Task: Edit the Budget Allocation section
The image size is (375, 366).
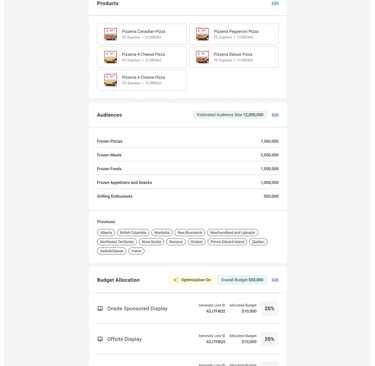Action: click(x=275, y=280)
